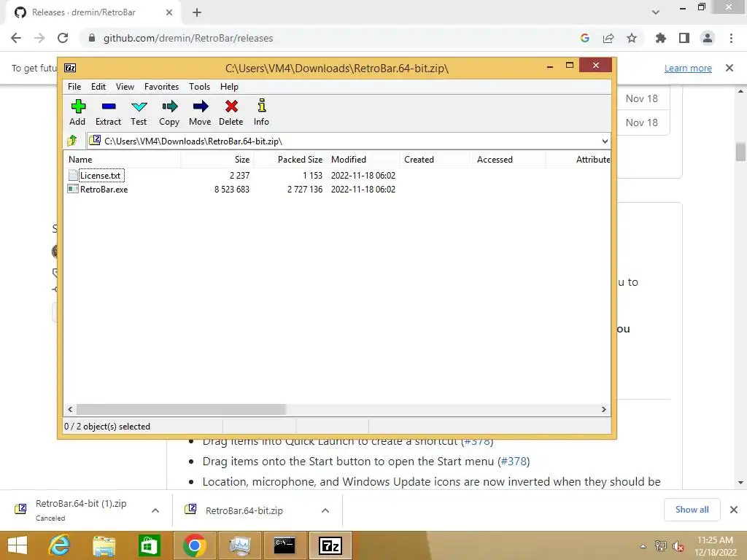Open the View menu in 7-Zip
Screen dimensions: 747x560
click(125, 87)
